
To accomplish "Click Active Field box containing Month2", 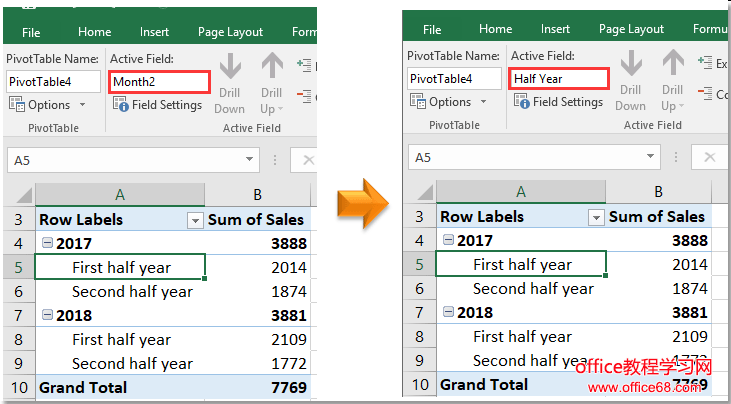I will [159, 81].
